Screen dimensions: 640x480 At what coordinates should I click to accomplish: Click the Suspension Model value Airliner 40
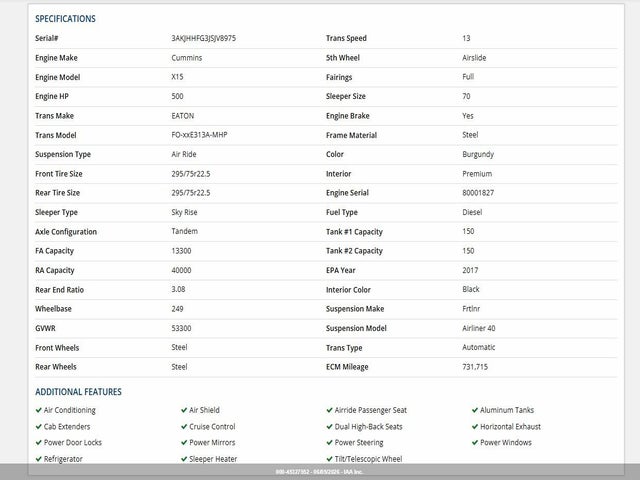[479, 328]
